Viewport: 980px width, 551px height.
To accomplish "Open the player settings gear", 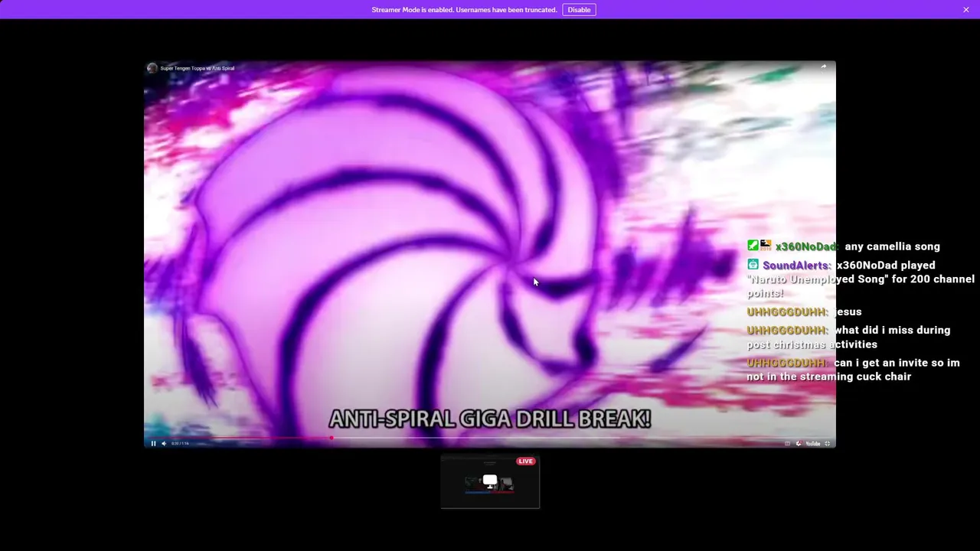I will click(x=799, y=443).
